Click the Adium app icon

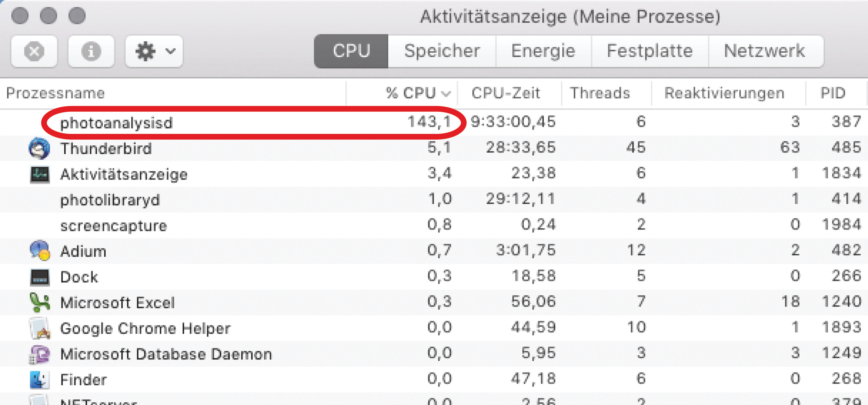(39, 251)
